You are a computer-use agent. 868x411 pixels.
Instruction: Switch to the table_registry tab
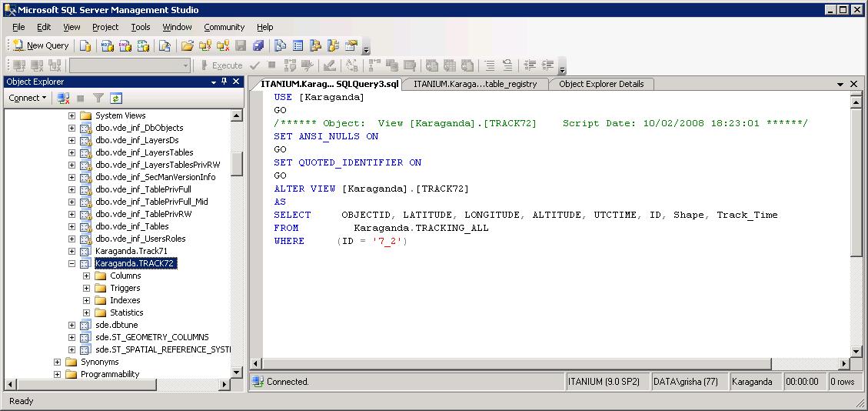pos(475,84)
